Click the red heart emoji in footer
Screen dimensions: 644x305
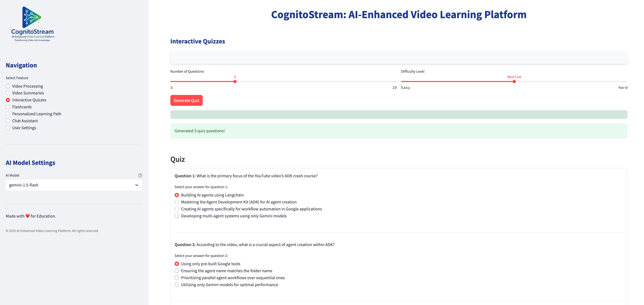point(27,216)
